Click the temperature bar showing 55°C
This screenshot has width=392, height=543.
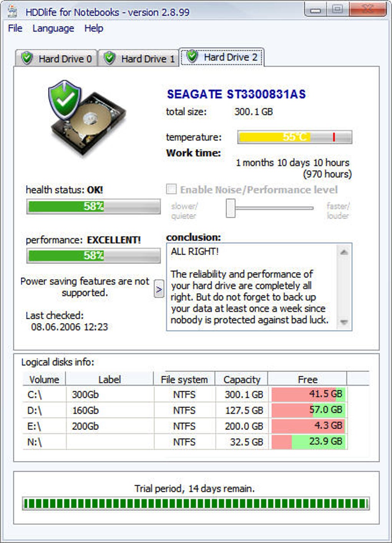[x=295, y=137]
